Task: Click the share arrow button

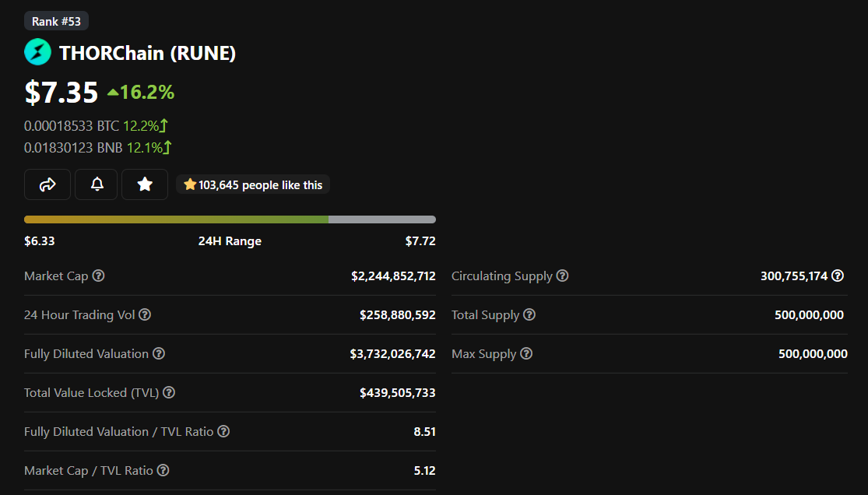Action: (47, 184)
